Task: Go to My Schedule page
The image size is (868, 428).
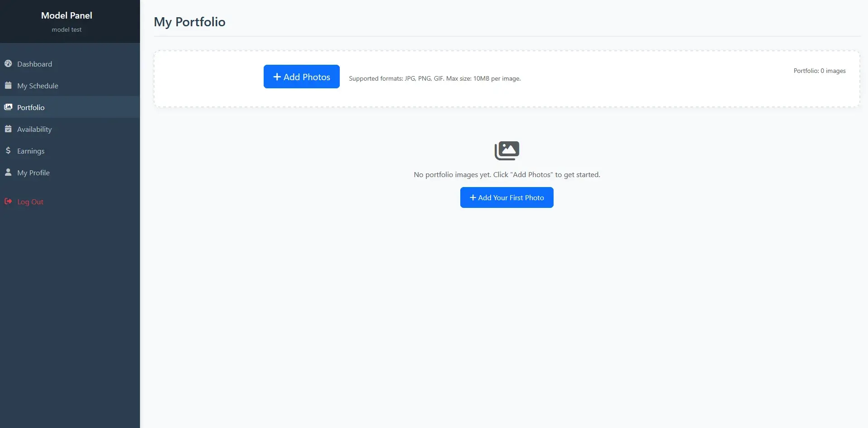Action: coord(38,86)
